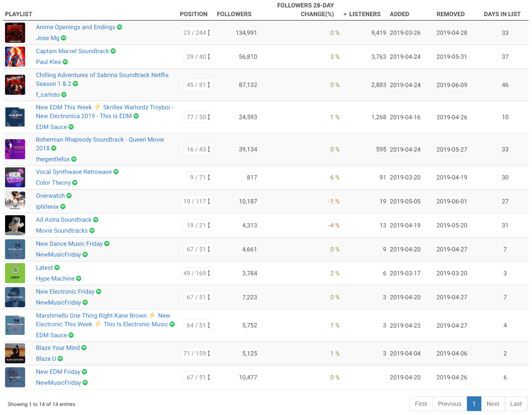Open the Spotify icon beside curator Hype Machine

[79, 278]
